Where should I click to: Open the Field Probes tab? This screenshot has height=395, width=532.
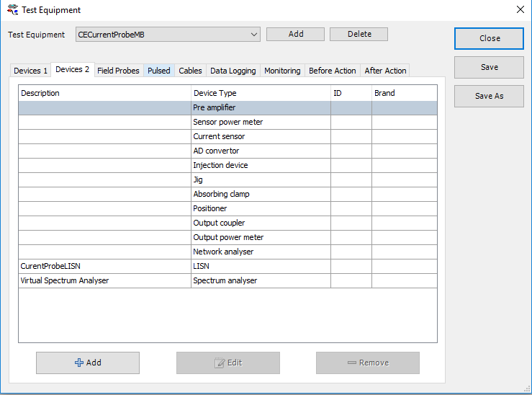click(118, 71)
